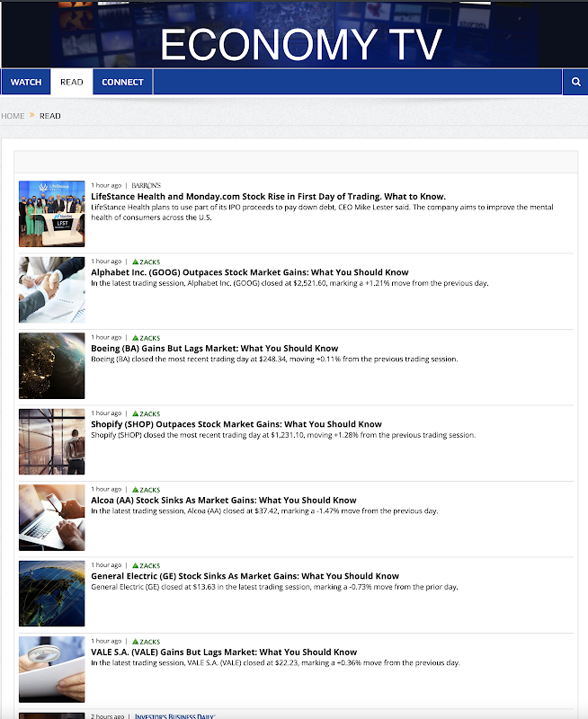Viewport: 588px width, 719px height.
Task: Click READ in the breadcrumb
Action: coord(50,116)
